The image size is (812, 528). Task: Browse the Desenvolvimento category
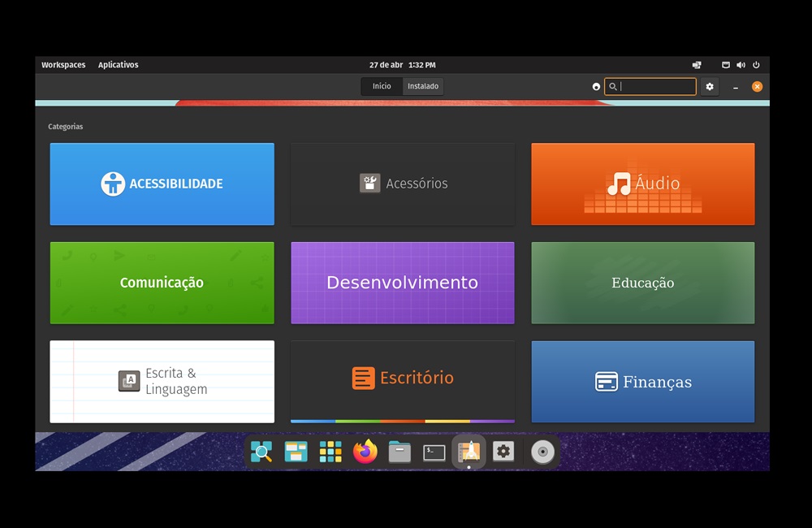402,283
